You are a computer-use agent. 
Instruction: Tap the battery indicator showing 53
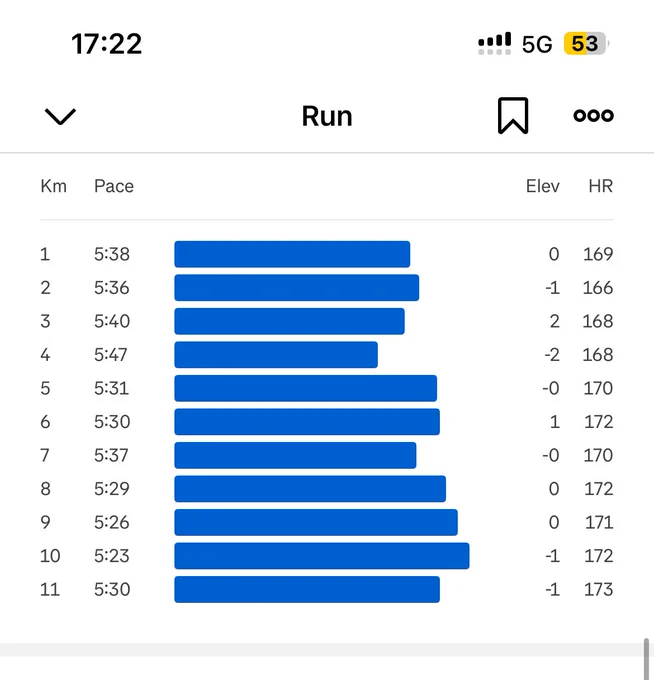(585, 43)
